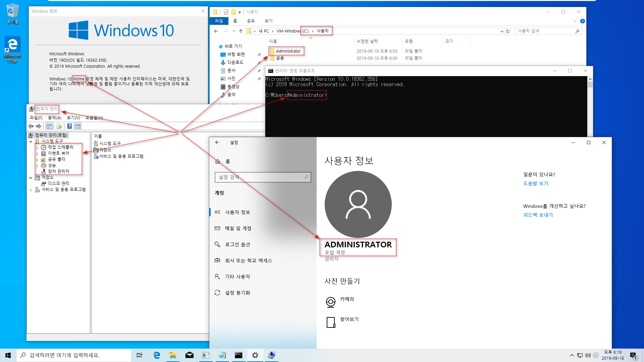
Task: Open Recycle Bin on the desktop
Action: click(13, 14)
